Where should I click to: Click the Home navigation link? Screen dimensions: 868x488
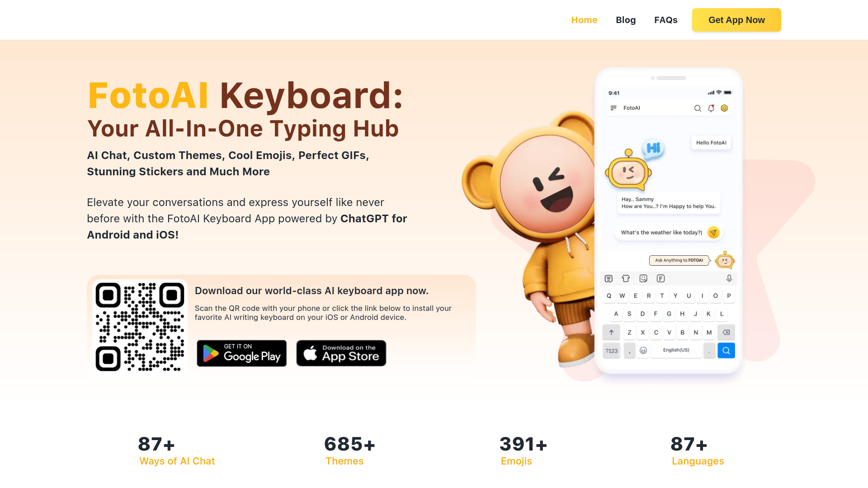click(x=584, y=20)
